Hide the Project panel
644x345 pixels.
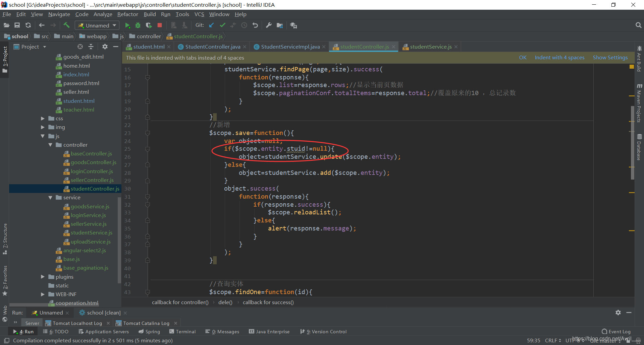pos(116,47)
